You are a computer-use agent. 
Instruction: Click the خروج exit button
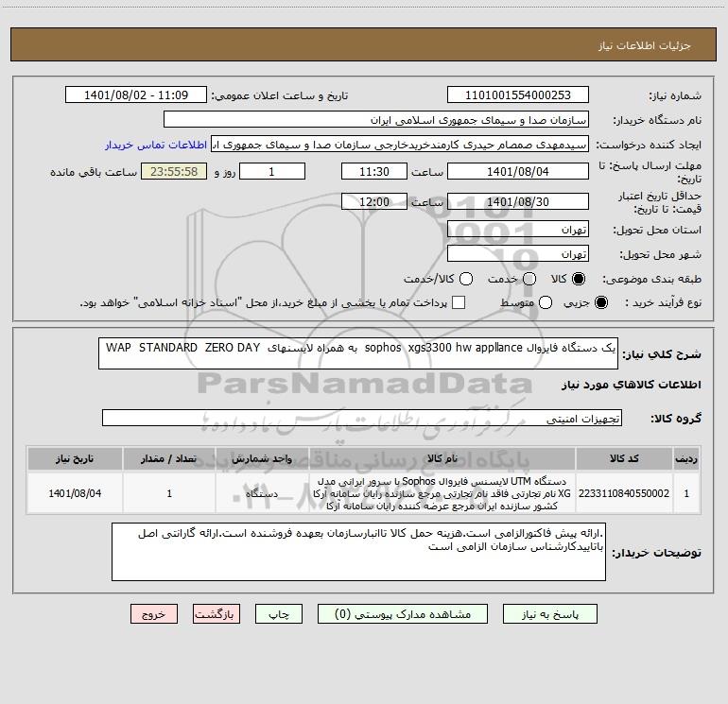154,614
